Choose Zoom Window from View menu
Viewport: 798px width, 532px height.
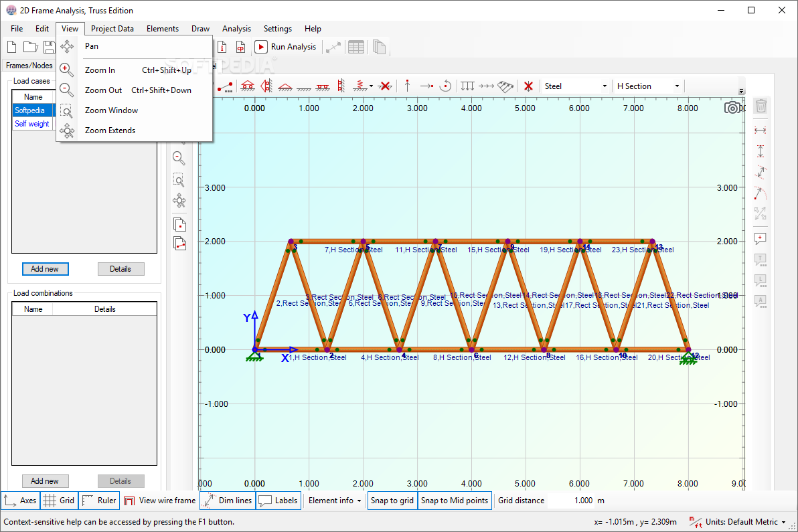135,110
